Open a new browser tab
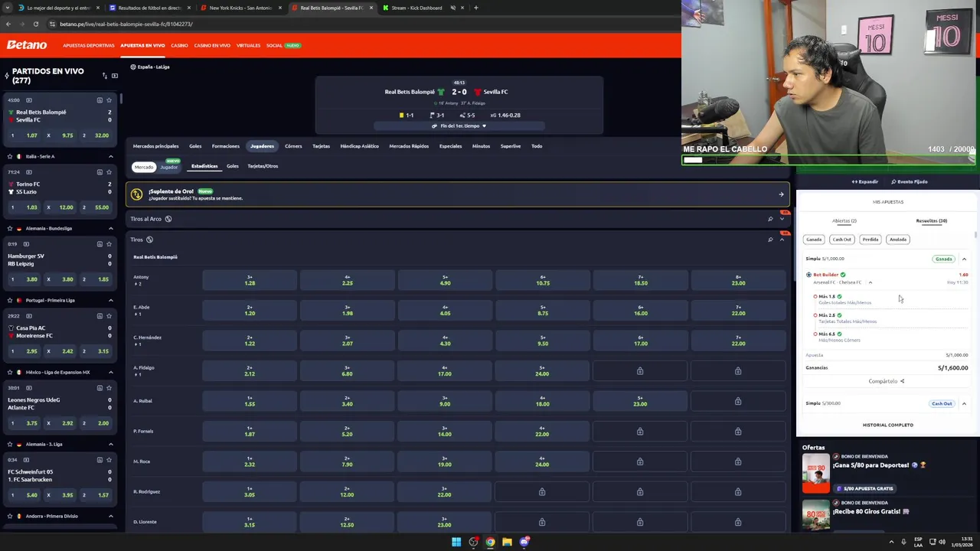 pos(475,8)
